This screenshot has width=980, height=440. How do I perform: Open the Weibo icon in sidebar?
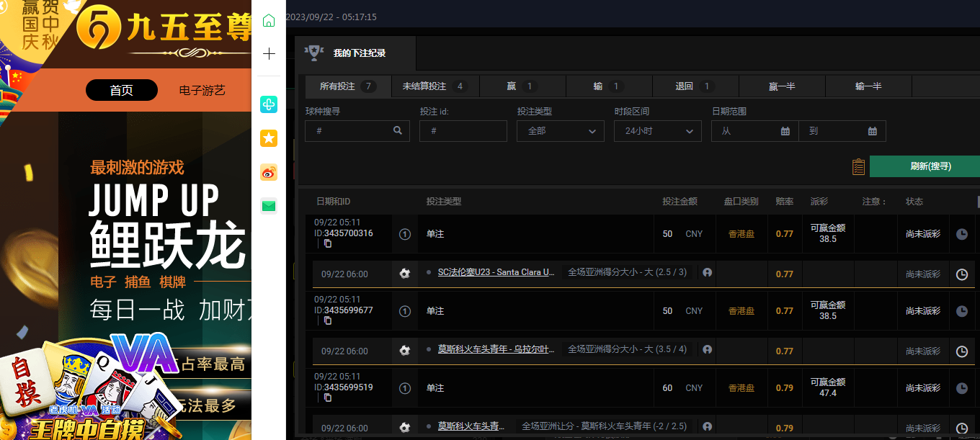[269, 172]
